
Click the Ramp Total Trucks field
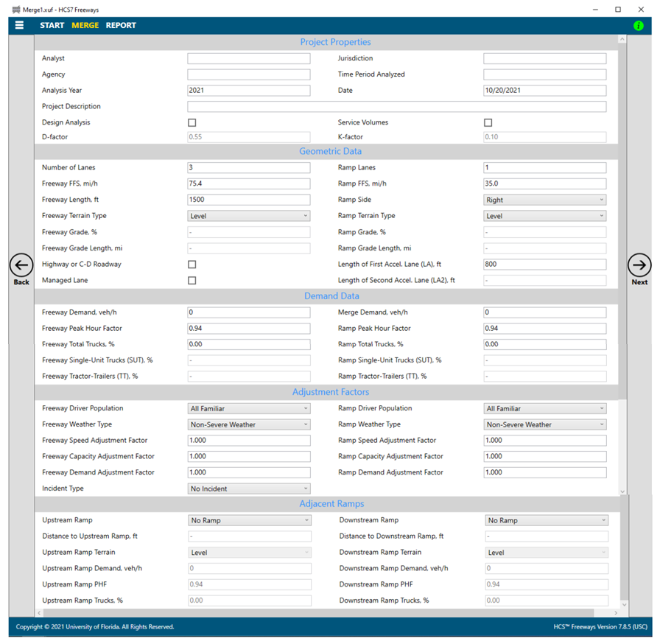[x=544, y=344]
